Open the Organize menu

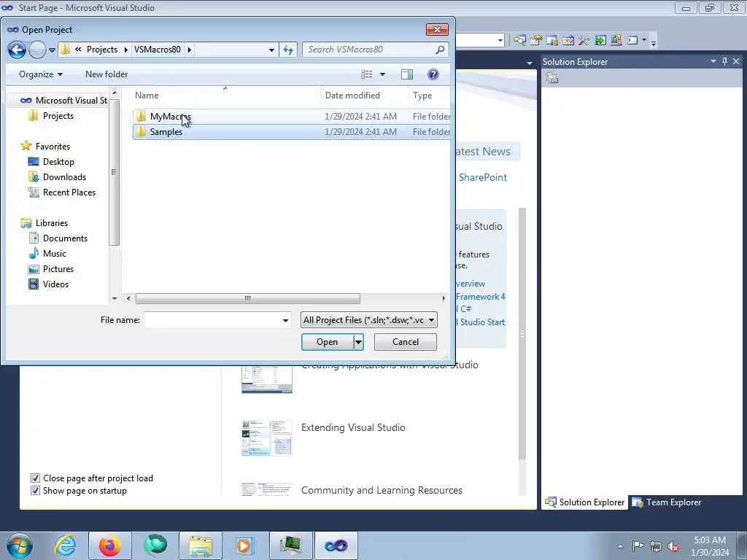41,74
